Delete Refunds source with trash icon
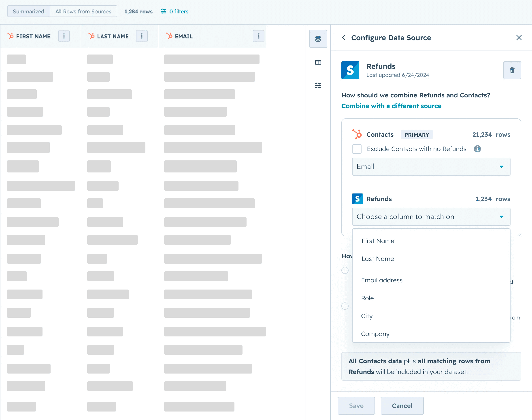Viewport: 532px width, 420px height. [x=512, y=70]
